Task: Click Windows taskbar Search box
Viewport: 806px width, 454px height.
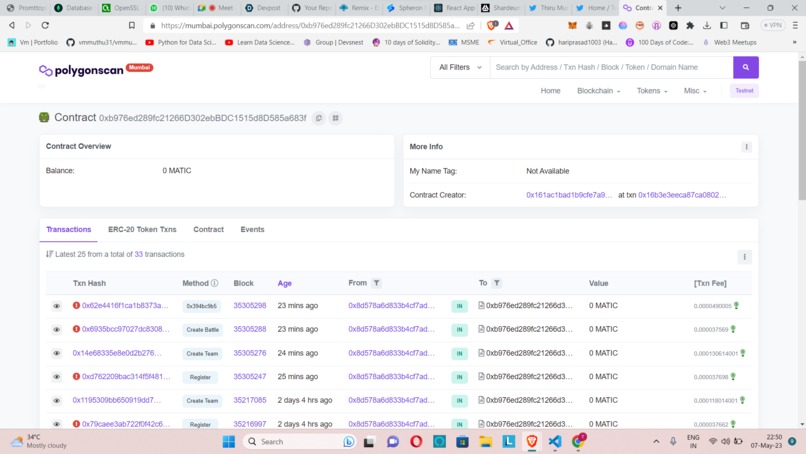Action: click(301, 442)
